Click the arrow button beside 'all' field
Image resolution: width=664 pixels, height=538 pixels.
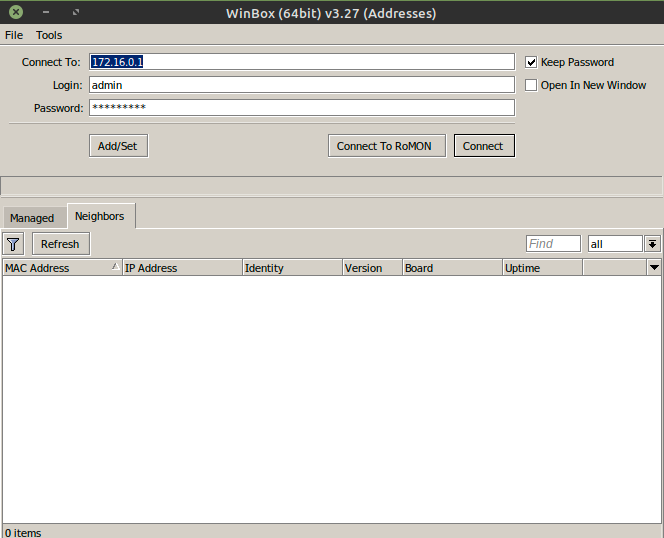coord(652,244)
